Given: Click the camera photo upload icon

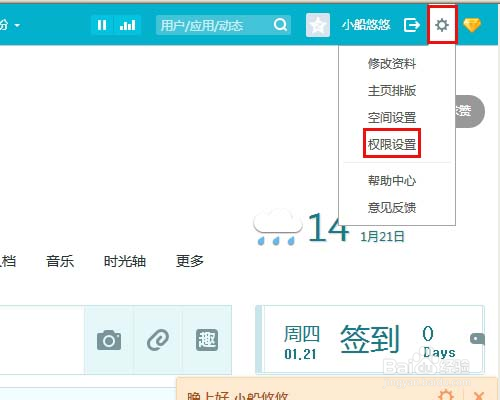Looking at the screenshot, I should (109, 340).
